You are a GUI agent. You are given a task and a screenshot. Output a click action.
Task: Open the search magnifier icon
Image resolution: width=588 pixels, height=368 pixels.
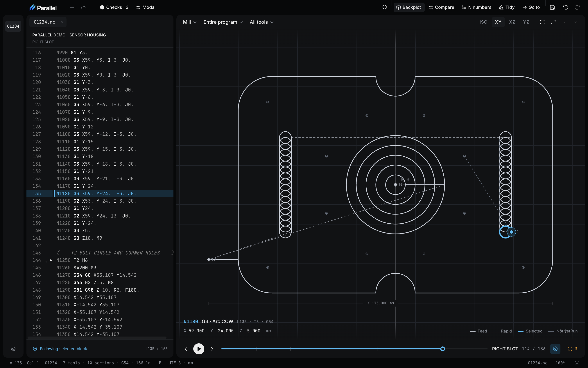pos(385,7)
